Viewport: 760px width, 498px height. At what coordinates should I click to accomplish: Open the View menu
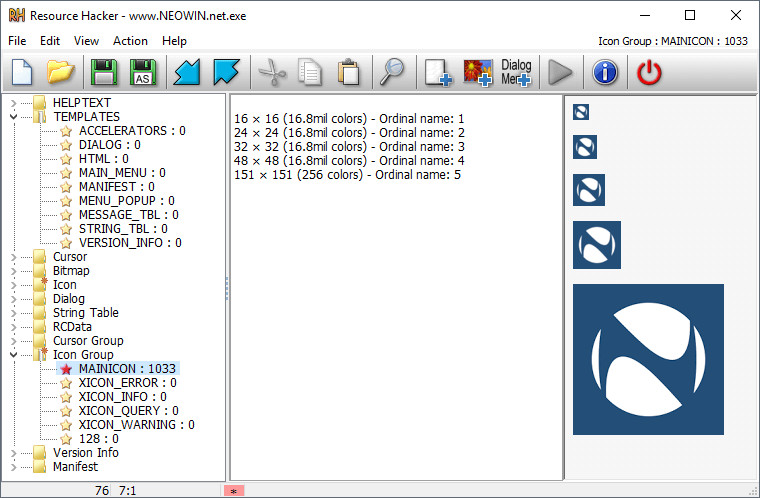point(86,41)
